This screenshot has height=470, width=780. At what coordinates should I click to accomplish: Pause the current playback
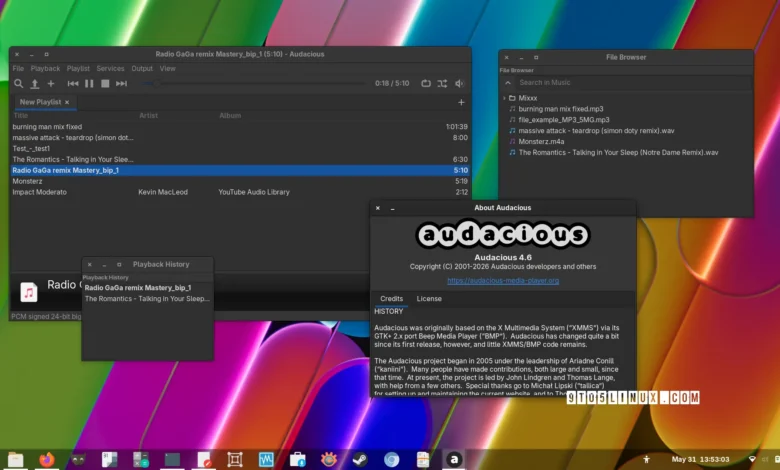tap(89, 84)
